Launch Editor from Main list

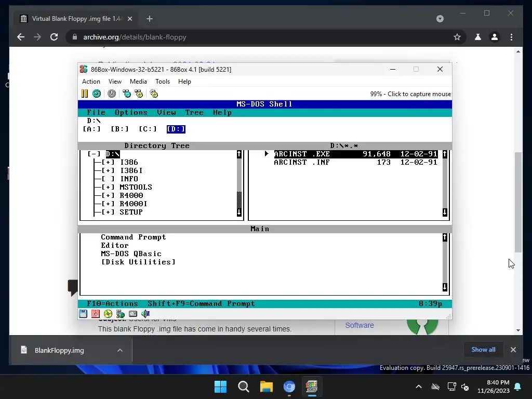(x=115, y=245)
